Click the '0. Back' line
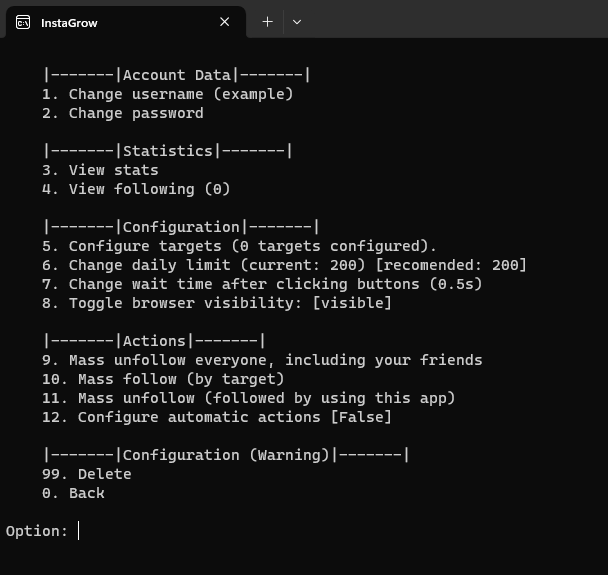Viewport: 608px width, 575px height. (x=73, y=493)
